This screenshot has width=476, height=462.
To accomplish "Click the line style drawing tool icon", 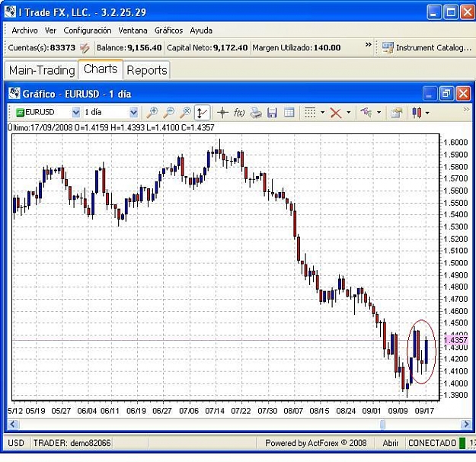I will [x=310, y=113].
